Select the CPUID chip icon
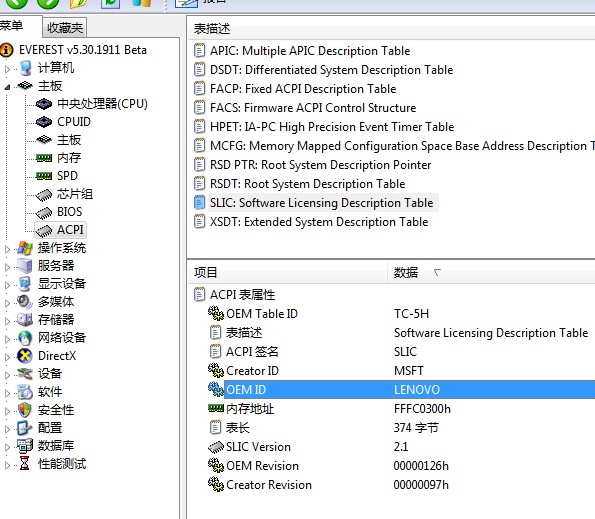Viewport: 595px width, 519px height. (x=44, y=122)
